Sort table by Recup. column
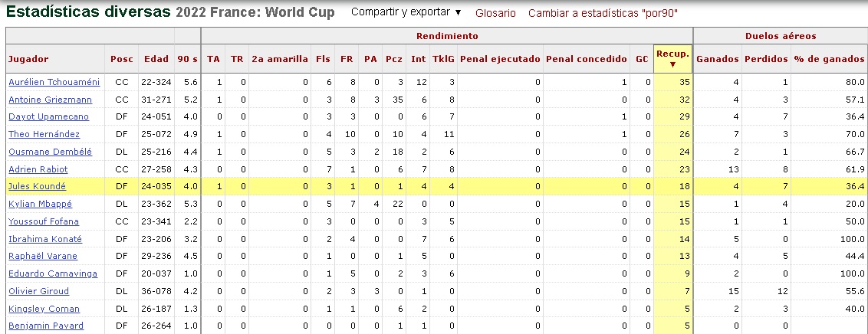This screenshot has height=334, width=868. tap(672, 58)
